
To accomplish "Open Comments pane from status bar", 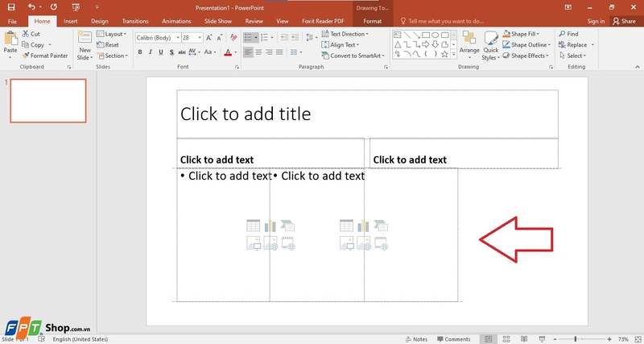I will tap(454, 339).
